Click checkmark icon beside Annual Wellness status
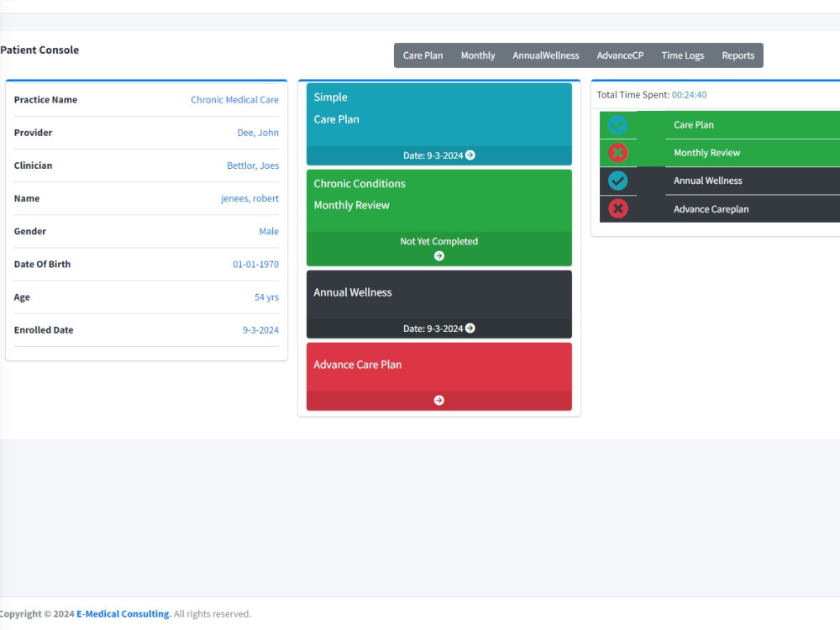The width and height of the screenshot is (840, 630). pos(617,181)
